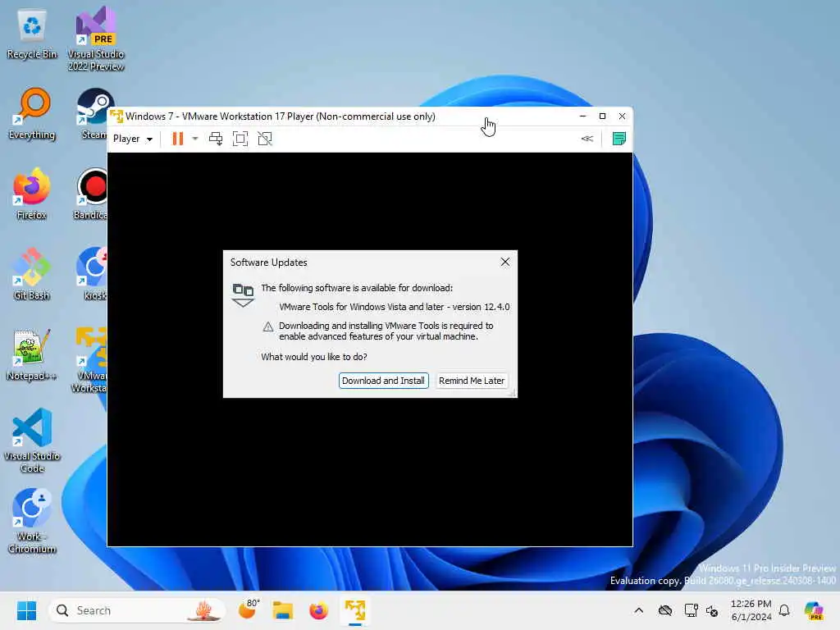Close the Software Updates dialog

pos(504,262)
